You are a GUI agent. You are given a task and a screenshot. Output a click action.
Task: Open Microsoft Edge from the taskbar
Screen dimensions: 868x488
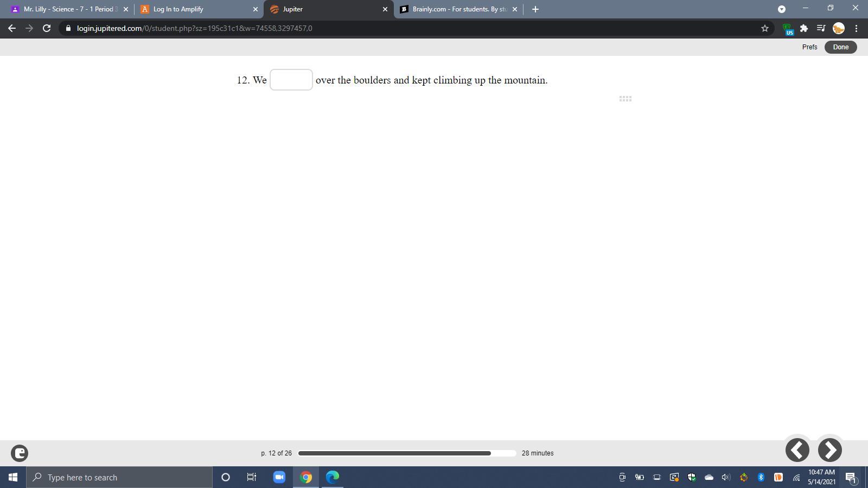(333, 477)
